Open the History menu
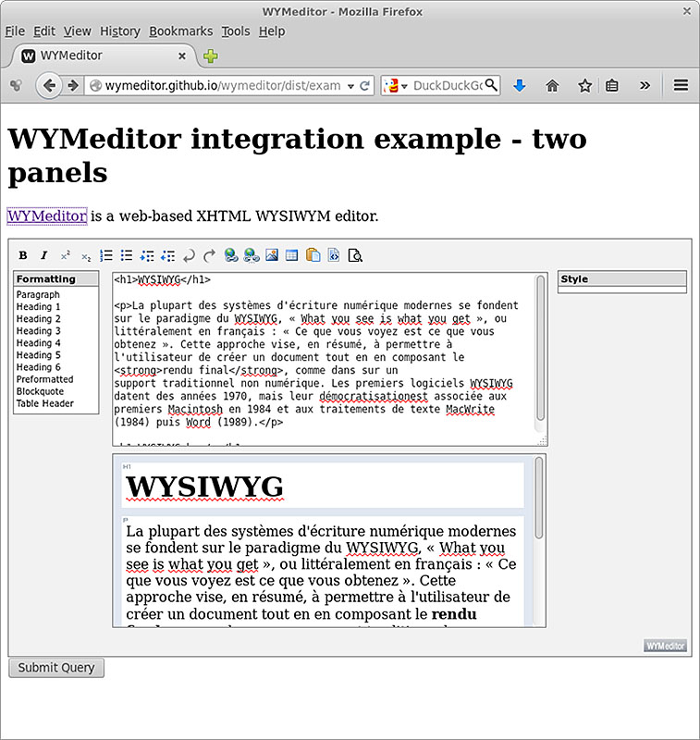This screenshot has height=740, width=700. pos(120,31)
